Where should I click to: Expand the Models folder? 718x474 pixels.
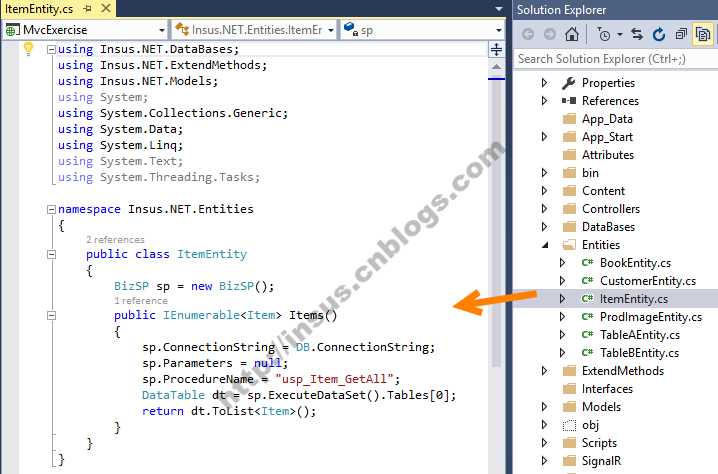coord(544,407)
